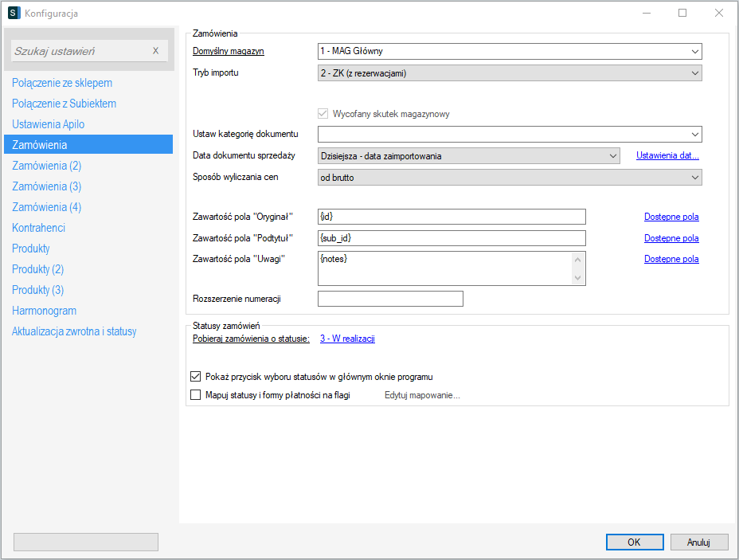Open 'Harmonogram' settings page
The image size is (739, 560).
[x=44, y=311]
